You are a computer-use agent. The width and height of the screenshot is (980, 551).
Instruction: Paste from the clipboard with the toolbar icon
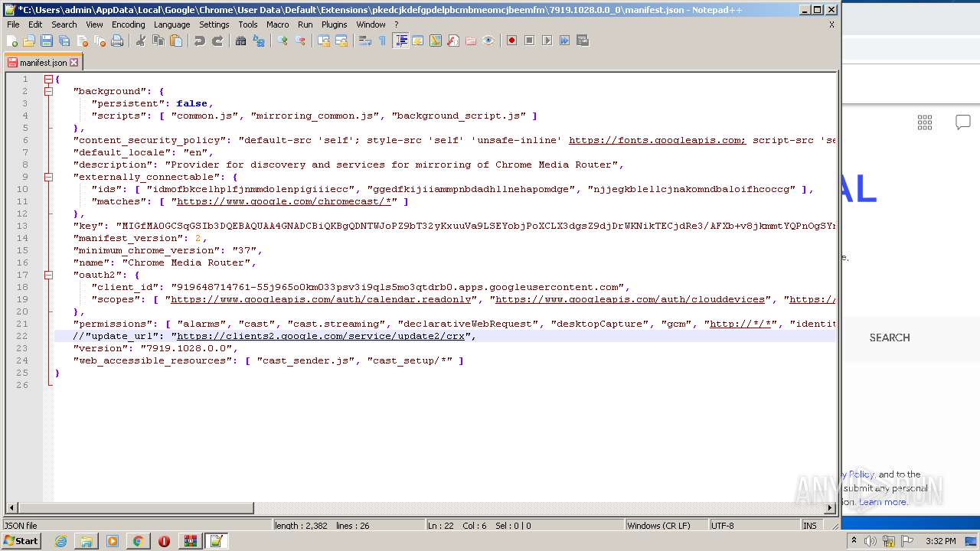[x=176, y=41]
